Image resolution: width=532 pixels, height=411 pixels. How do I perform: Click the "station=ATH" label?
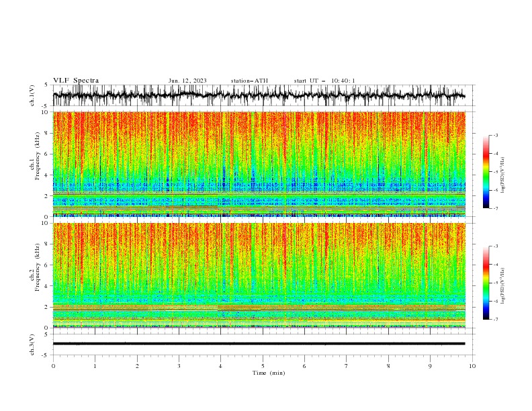tap(249, 81)
